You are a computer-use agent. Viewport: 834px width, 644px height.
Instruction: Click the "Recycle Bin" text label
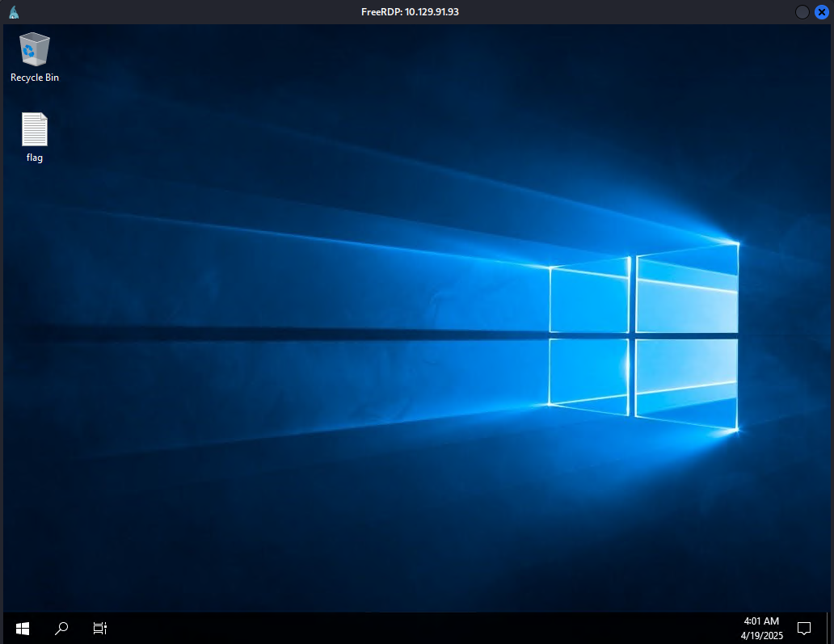click(34, 78)
